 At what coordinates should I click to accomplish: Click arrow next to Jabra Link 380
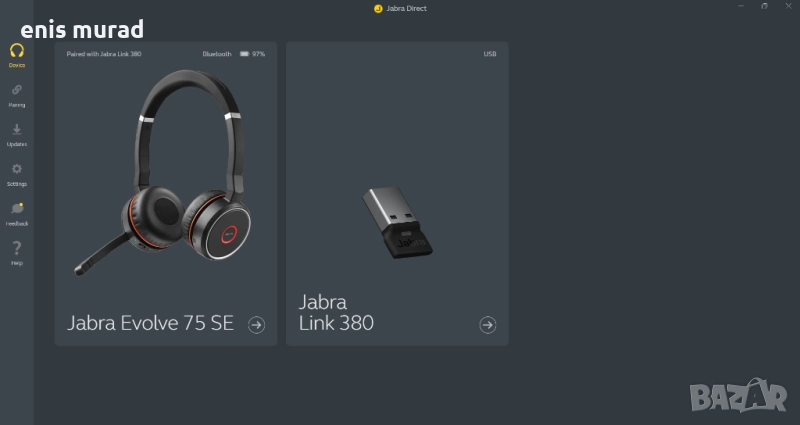click(488, 324)
